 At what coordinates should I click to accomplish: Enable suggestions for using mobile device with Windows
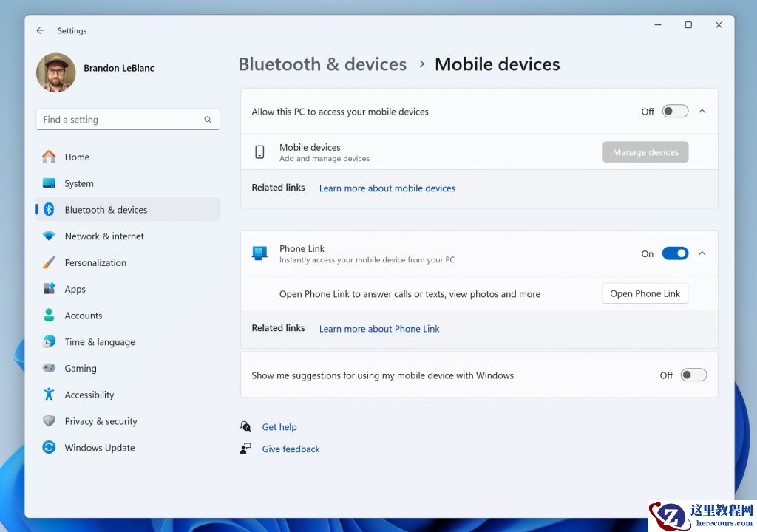click(x=693, y=375)
